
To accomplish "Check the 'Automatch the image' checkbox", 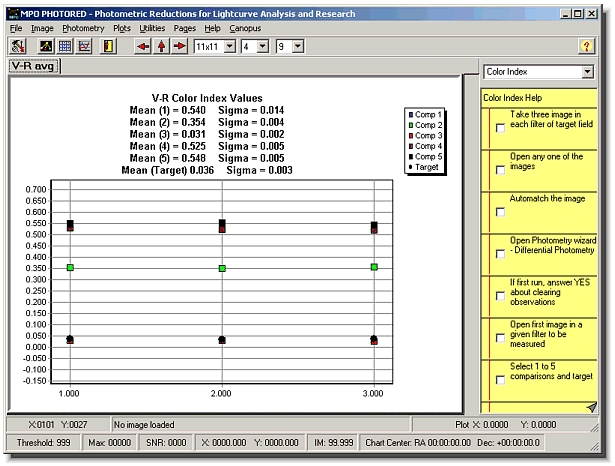I will [500, 212].
